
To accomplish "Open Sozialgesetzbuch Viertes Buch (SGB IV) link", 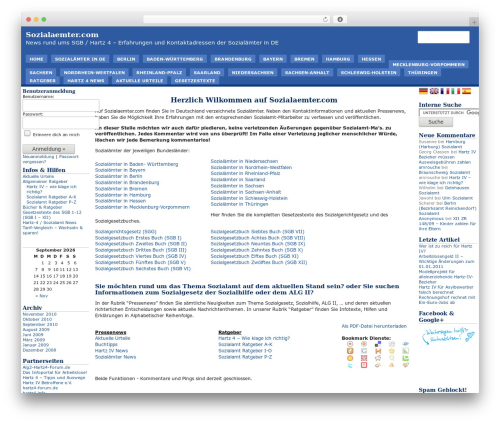I will click(140, 256).
